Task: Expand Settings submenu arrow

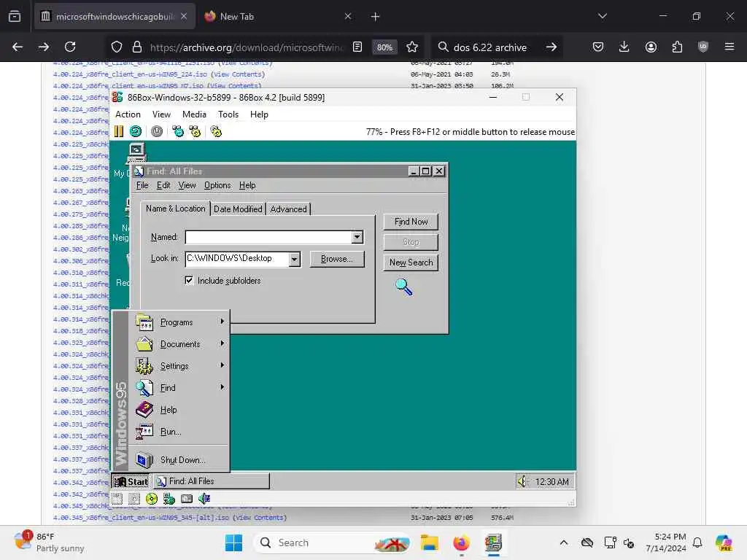Action: click(x=222, y=365)
